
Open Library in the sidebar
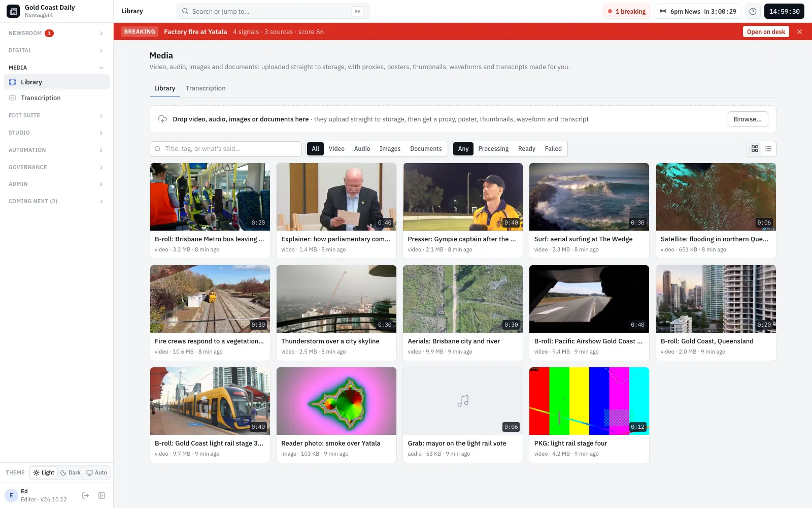[x=57, y=82]
